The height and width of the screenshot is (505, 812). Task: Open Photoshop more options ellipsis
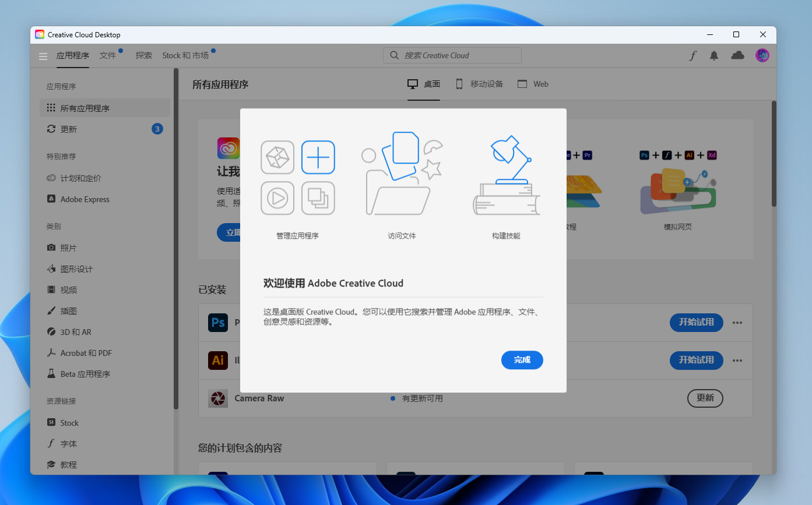click(x=737, y=323)
